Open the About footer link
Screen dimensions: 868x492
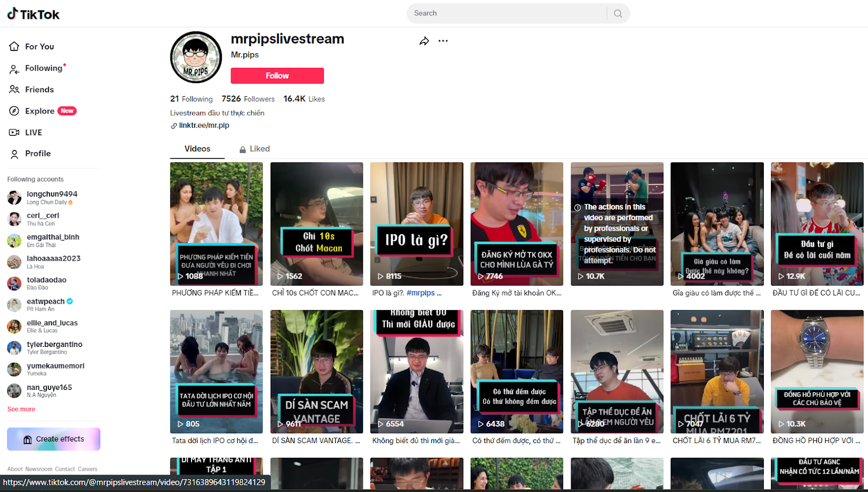pos(15,469)
